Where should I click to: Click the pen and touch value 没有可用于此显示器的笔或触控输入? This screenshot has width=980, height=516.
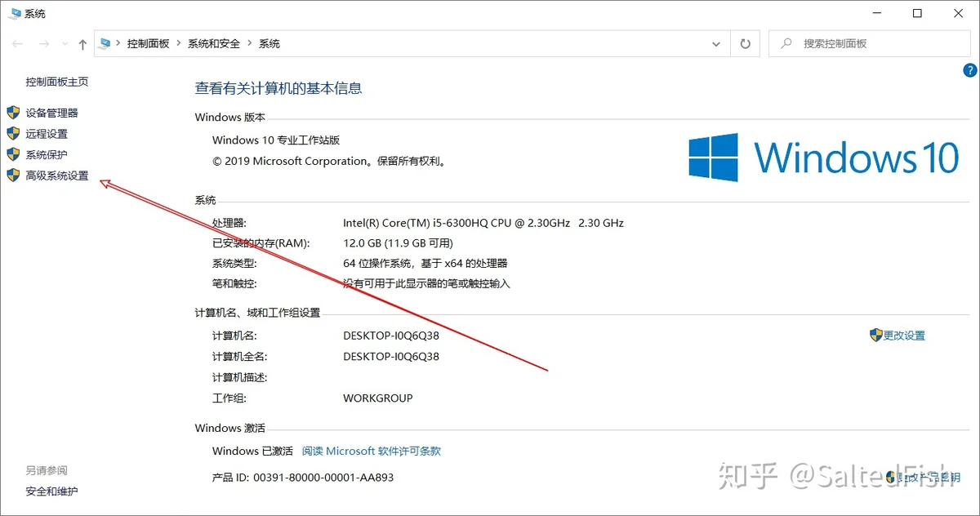click(x=427, y=284)
